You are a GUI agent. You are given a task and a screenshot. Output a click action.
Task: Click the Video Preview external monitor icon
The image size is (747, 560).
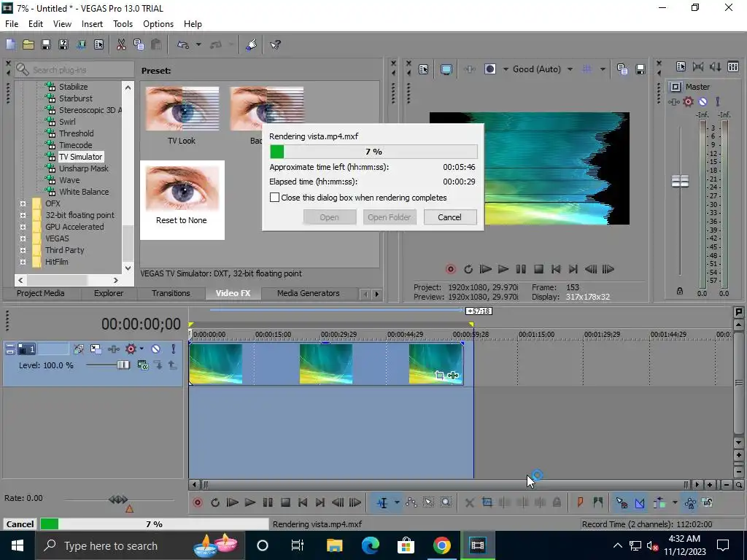446,69
